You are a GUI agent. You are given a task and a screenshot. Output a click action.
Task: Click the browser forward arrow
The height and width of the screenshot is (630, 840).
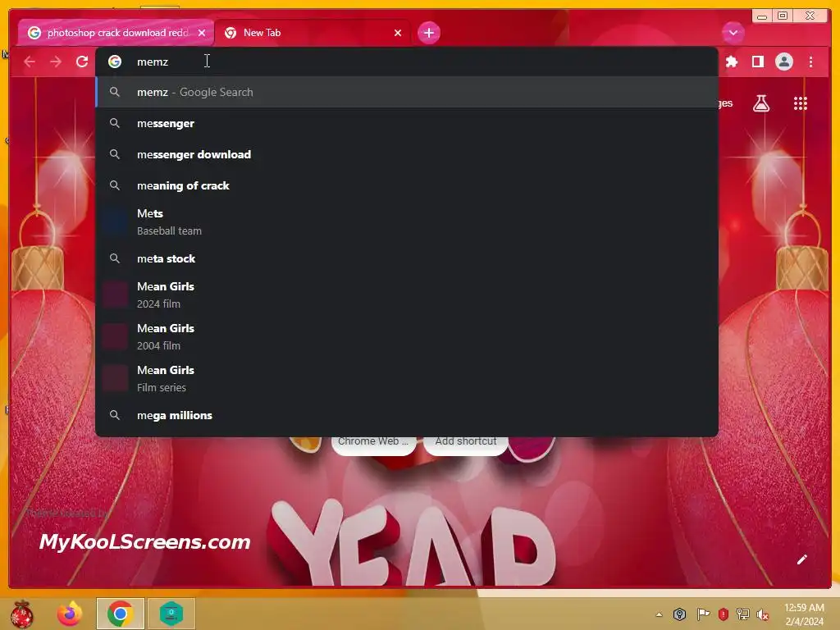(56, 62)
